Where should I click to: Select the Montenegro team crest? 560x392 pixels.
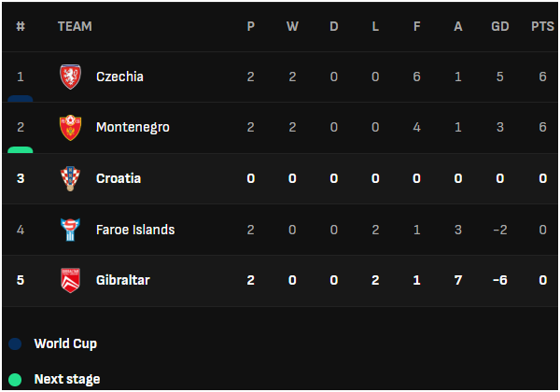click(70, 128)
